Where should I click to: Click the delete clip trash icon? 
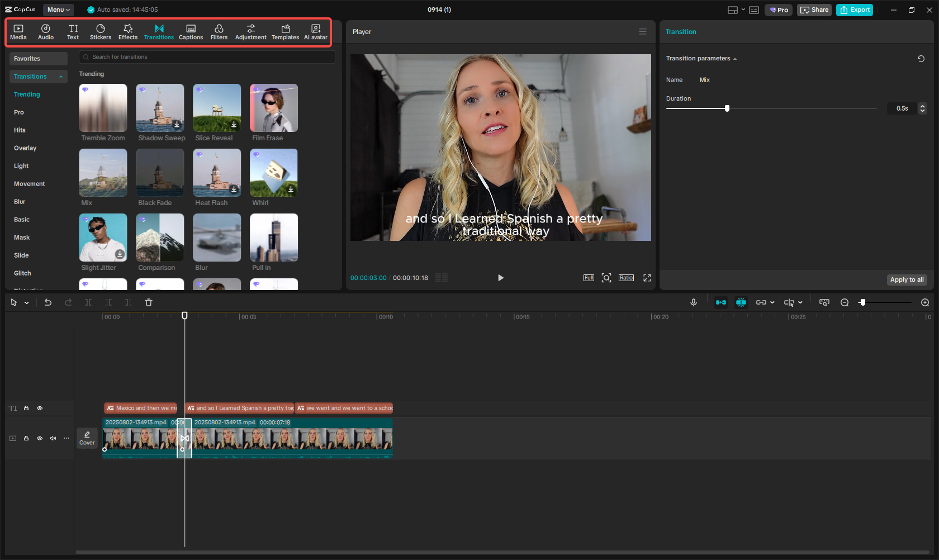(x=148, y=302)
